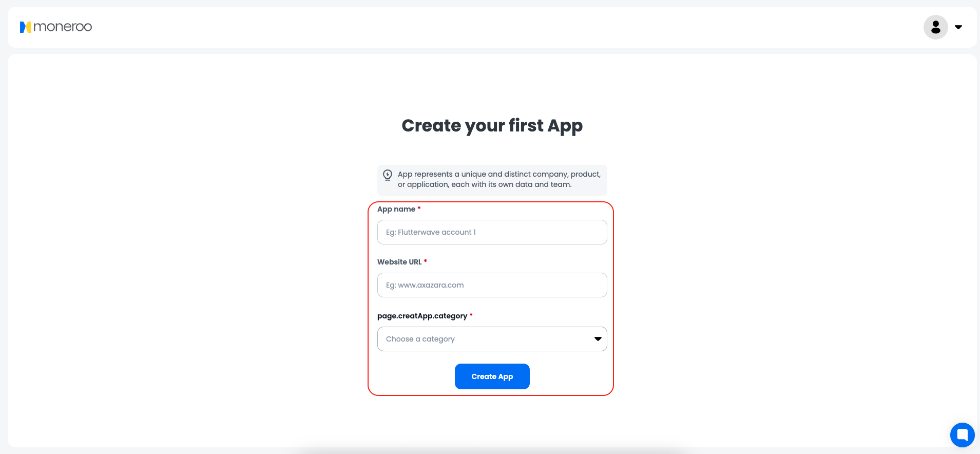980x454 pixels.
Task: Click the page.creatApp.category label
Action: [x=422, y=315]
